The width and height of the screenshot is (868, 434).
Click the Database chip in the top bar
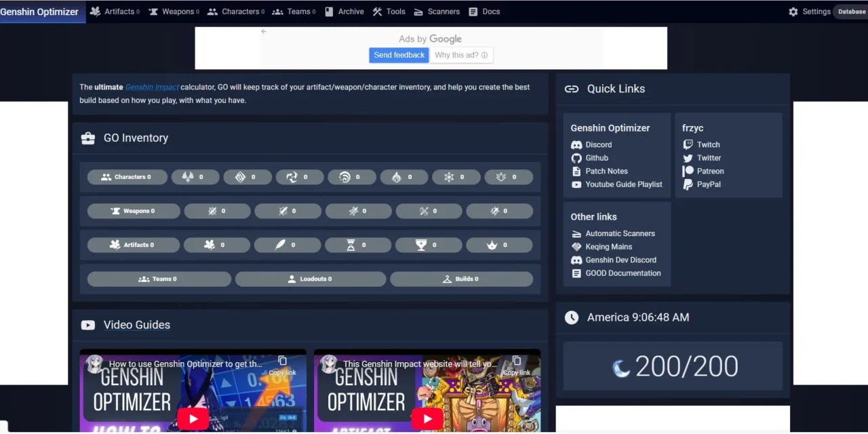click(x=851, y=12)
